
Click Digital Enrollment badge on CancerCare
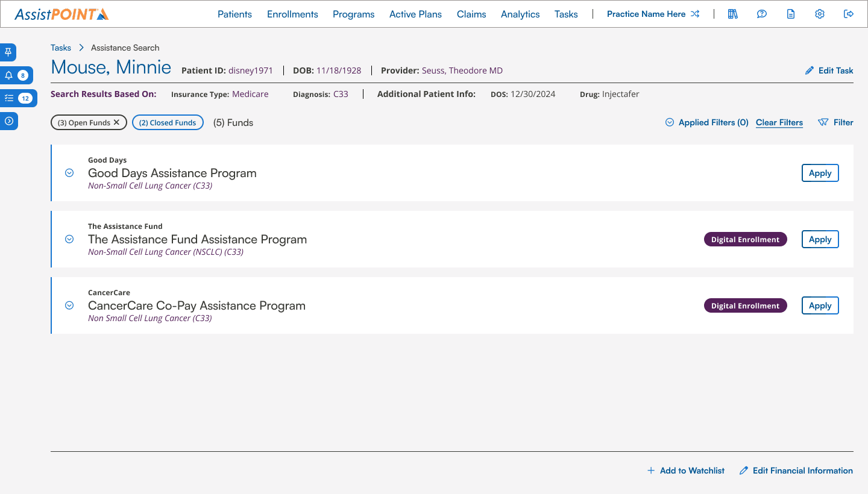pyautogui.click(x=746, y=305)
